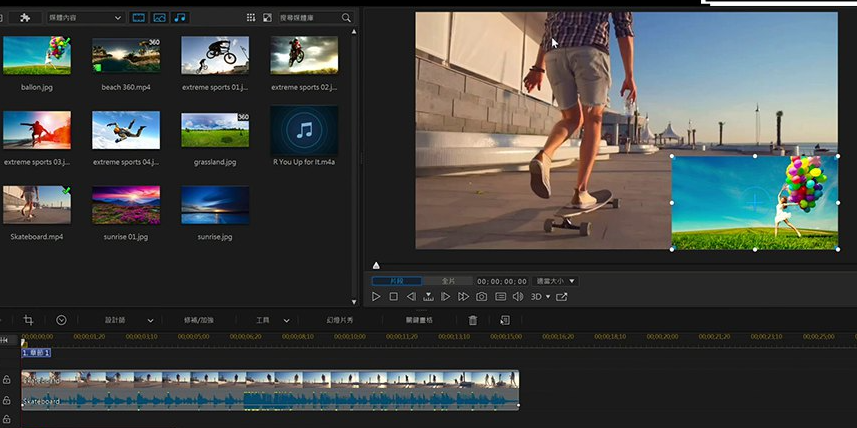The width and height of the screenshot is (857, 428).
Task: Search the library with magnifier icon
Action: [346, 18]
